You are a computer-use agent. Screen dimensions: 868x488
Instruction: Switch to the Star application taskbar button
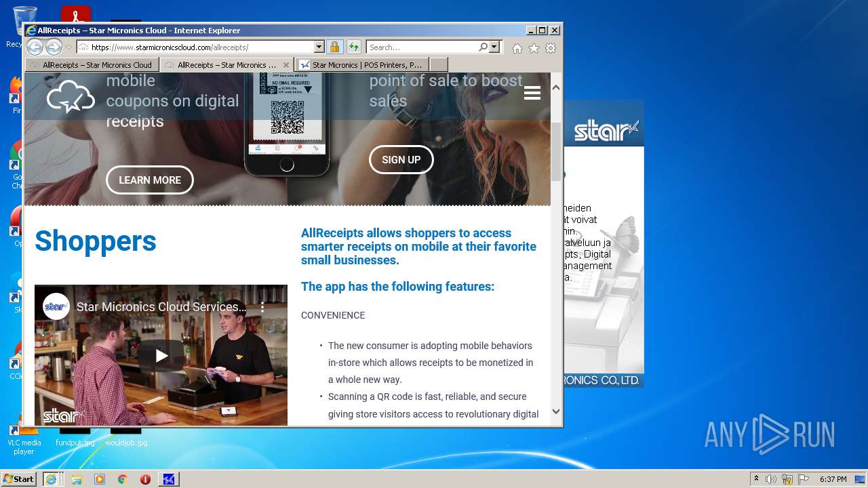169,479
